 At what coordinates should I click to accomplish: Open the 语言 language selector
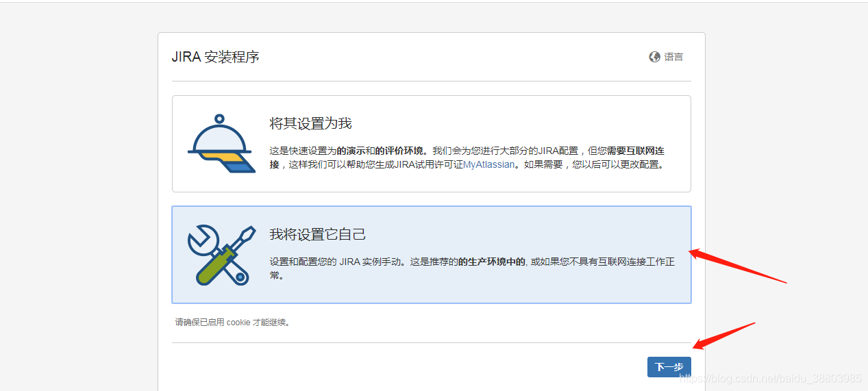coord(667,57)
